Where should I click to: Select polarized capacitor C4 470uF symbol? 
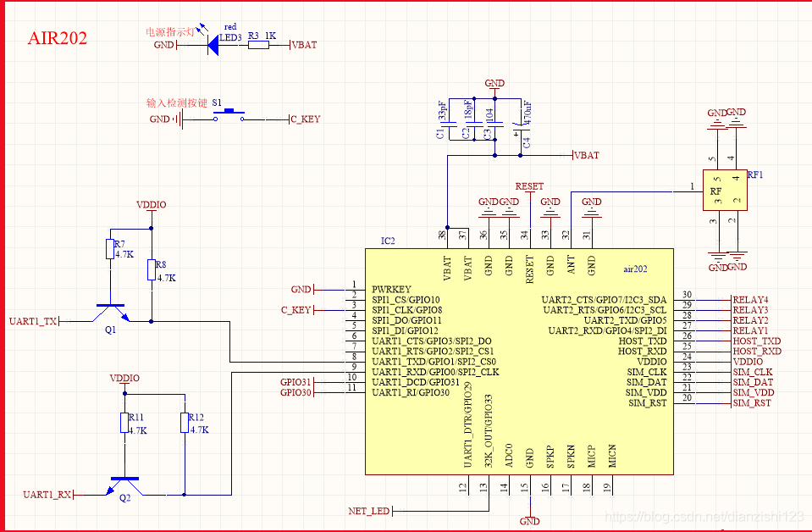520,126
